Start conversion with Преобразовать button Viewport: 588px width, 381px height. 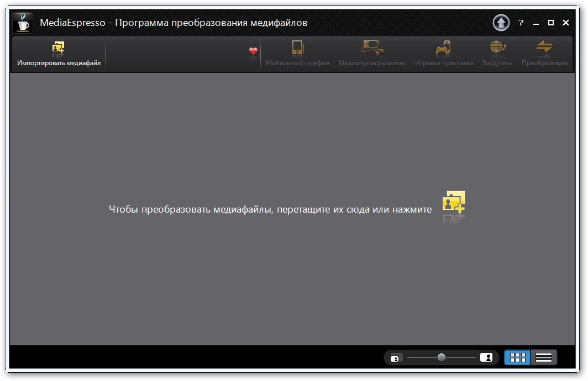pos(544,54)
